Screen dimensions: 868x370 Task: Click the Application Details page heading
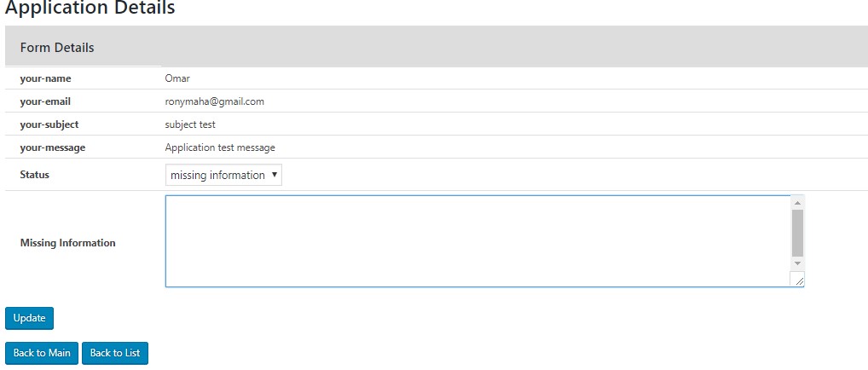[x=90, y=8]
